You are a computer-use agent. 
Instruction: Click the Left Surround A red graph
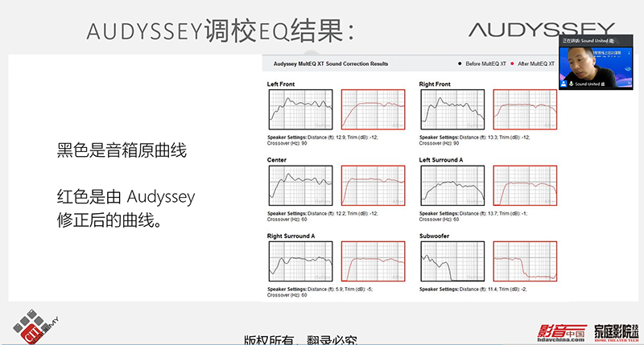pos(526,186)
